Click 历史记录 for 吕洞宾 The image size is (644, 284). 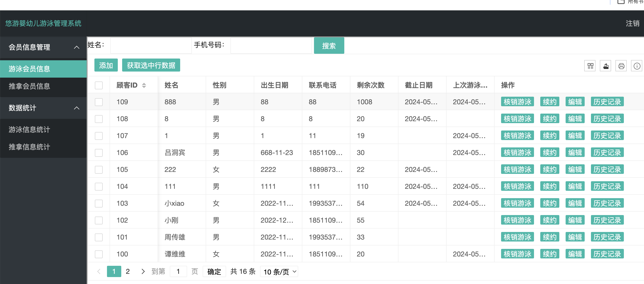607,153
